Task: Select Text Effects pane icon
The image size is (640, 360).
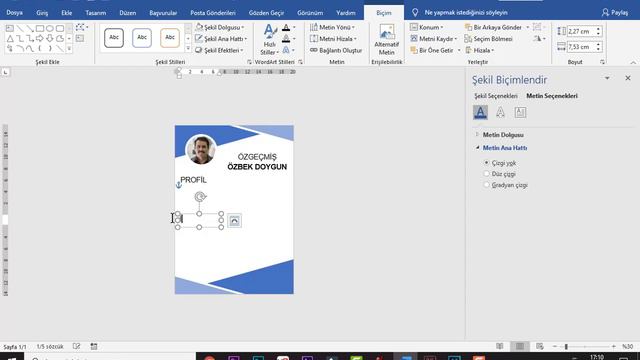Action: click(x=500, y=112)
